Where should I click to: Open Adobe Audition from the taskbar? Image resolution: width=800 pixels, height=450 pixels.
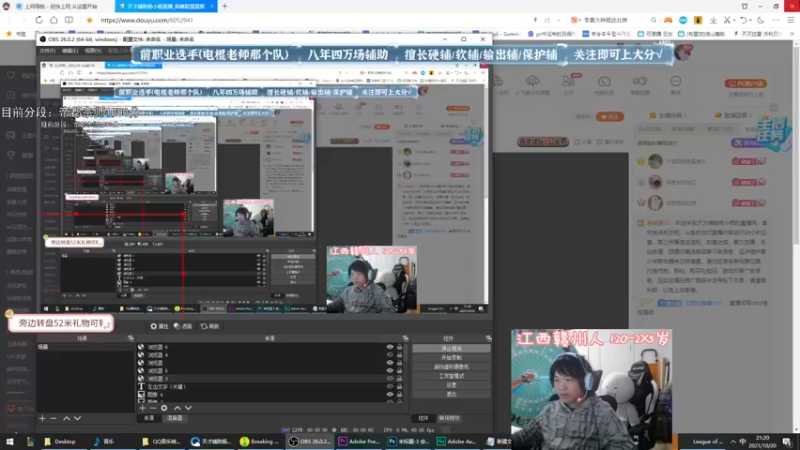pyautogui.click(x=458, y=441)
